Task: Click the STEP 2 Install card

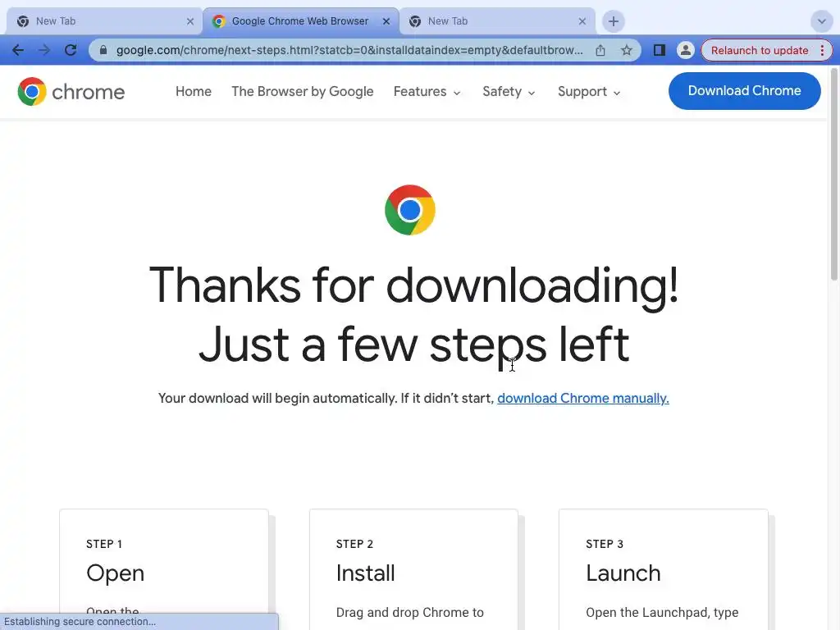Action: tap(413, 569)
